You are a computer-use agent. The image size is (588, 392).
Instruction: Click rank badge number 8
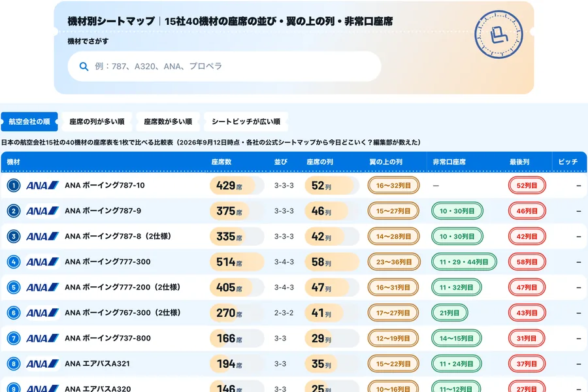(x=14, y=364)
